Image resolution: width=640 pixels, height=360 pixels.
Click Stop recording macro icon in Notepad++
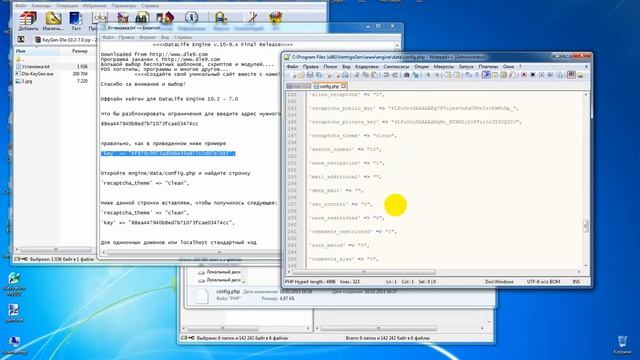[x=533, y=75]
